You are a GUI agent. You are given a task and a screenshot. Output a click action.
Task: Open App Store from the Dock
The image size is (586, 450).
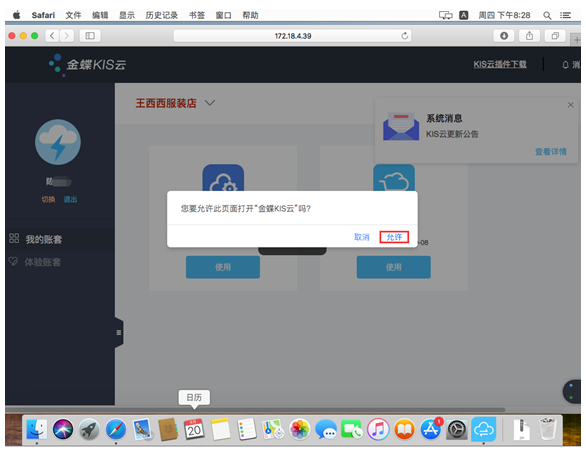tap(431, 429)
